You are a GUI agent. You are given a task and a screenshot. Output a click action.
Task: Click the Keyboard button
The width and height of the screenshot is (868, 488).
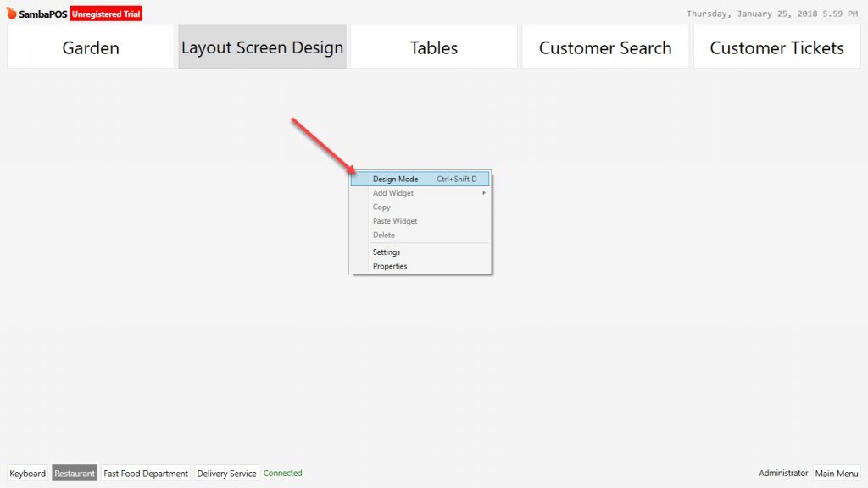pos(28,473)
